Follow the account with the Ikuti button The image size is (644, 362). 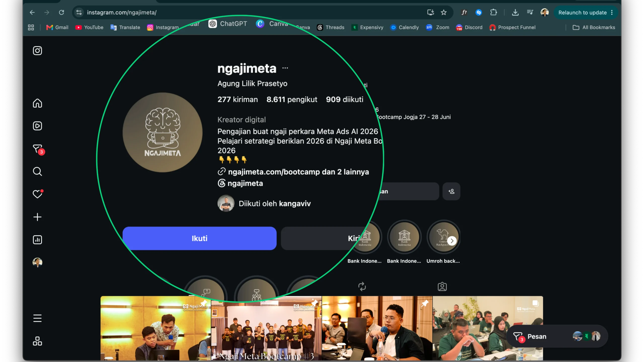(x=199, y=238)
